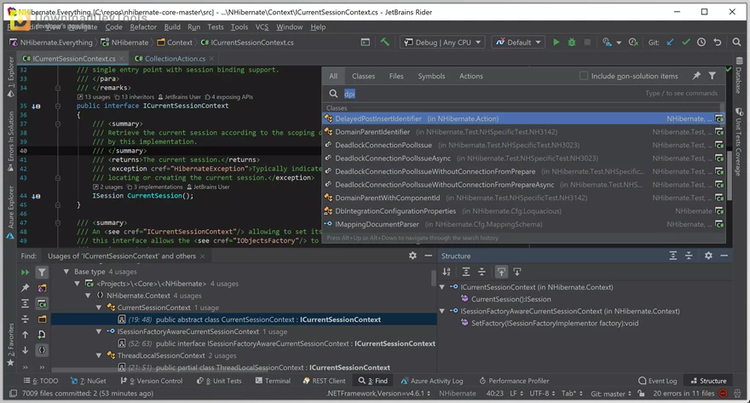Select the Classes tab in search popup
Screen dimensions: 750x403
363,76
